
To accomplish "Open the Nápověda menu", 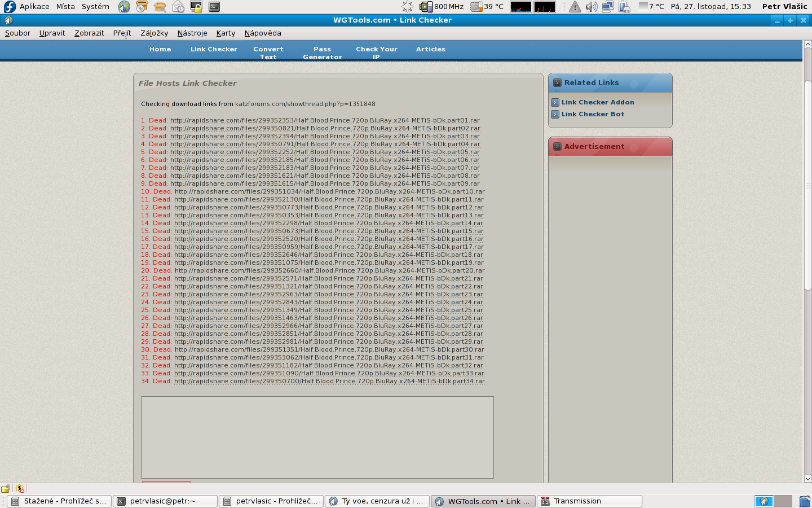I will [x=263, y=33].
